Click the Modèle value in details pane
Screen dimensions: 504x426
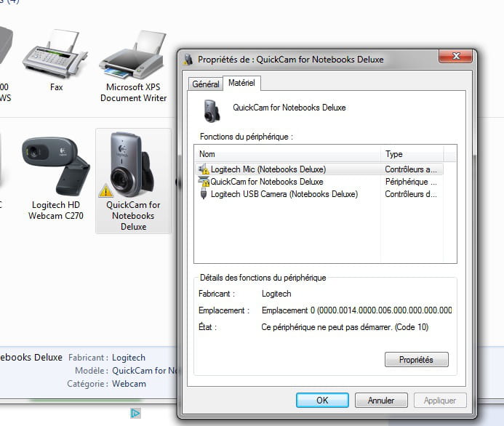coord(144,371)
